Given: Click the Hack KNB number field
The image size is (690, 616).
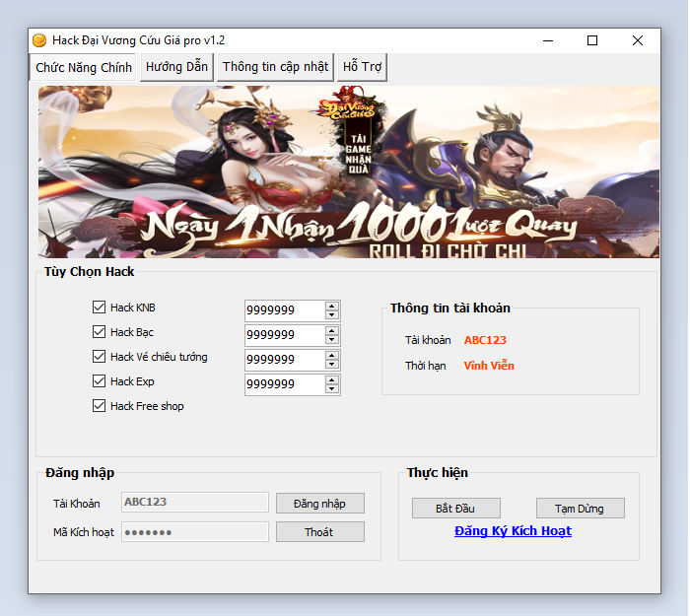Looking at the screenshot, I should click(284, 310).
